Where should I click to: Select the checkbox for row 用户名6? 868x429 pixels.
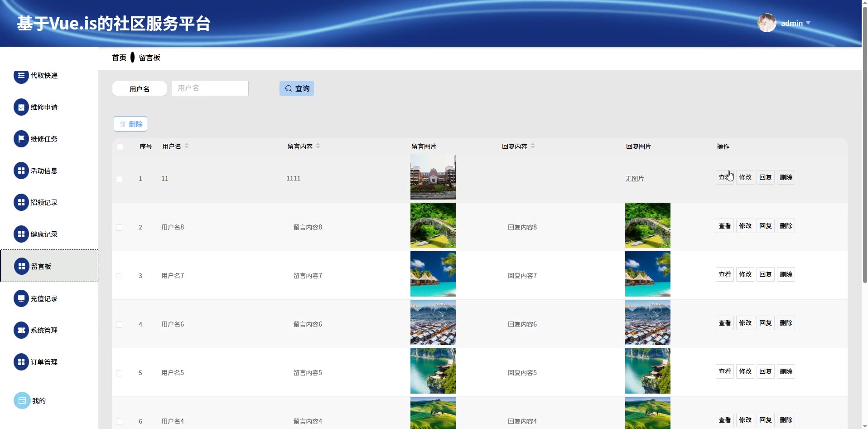119,325
